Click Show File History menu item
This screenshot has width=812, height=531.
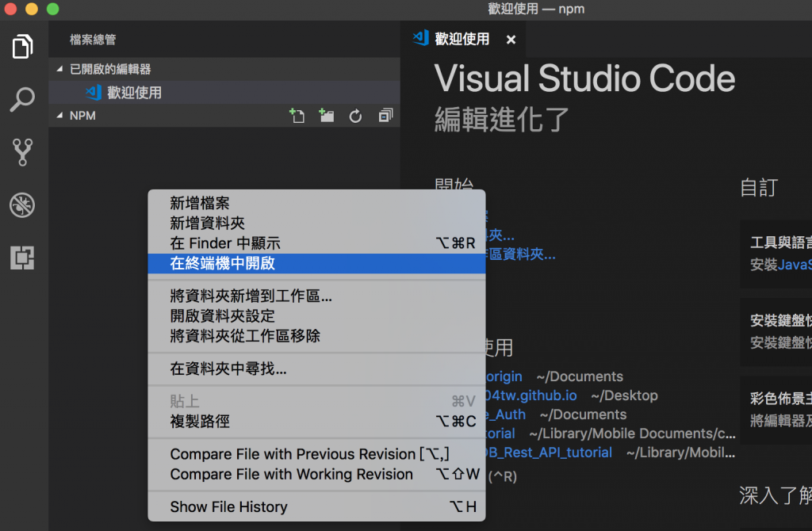click(x=316, y=506)
